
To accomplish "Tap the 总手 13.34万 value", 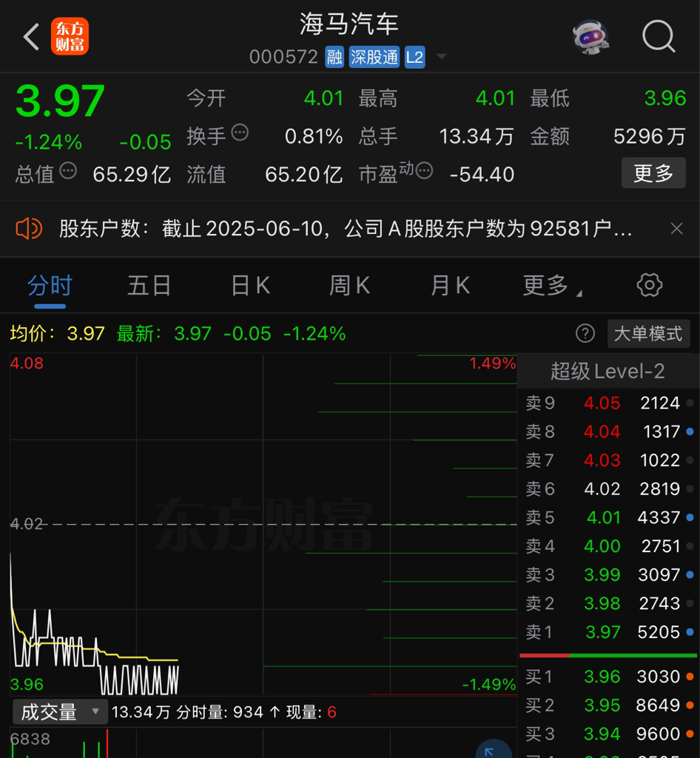I will pyautogui.click(x=477, y=136).
